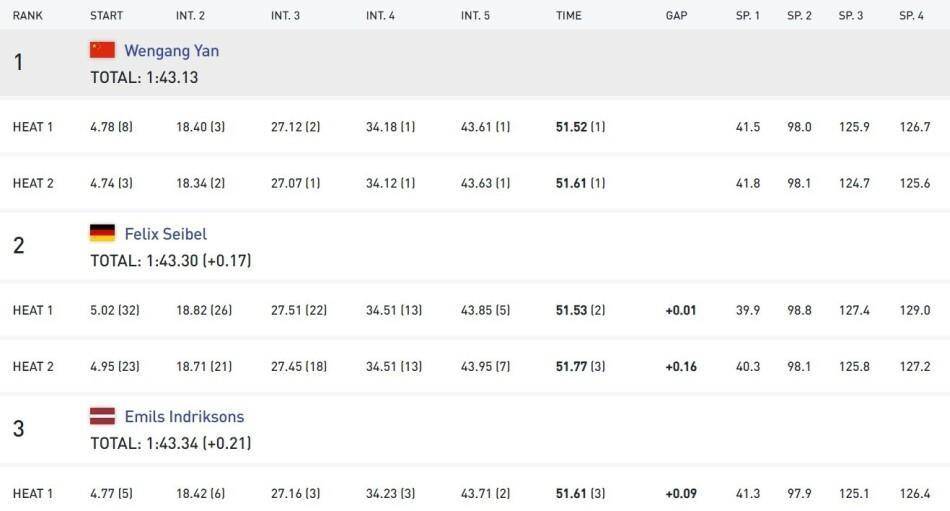Screen dimensions: 950x511
Task: Sort by the RANK column header
Action: click(27, 16)
